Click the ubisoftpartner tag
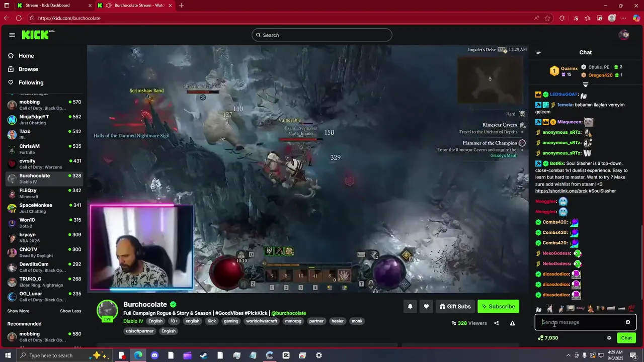Image resolution: width=644 pixels, height=362 pixels. click(x=140, y=331)
